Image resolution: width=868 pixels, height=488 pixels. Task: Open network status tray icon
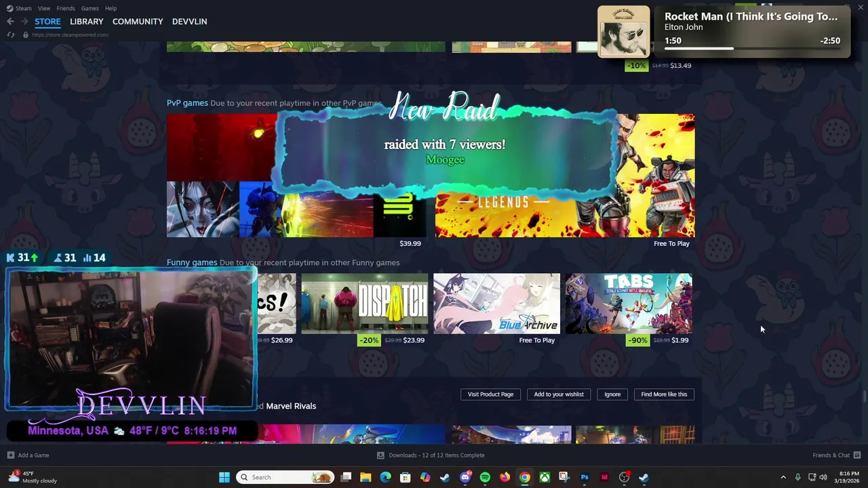pyautogui.click(x=812, y=477)
